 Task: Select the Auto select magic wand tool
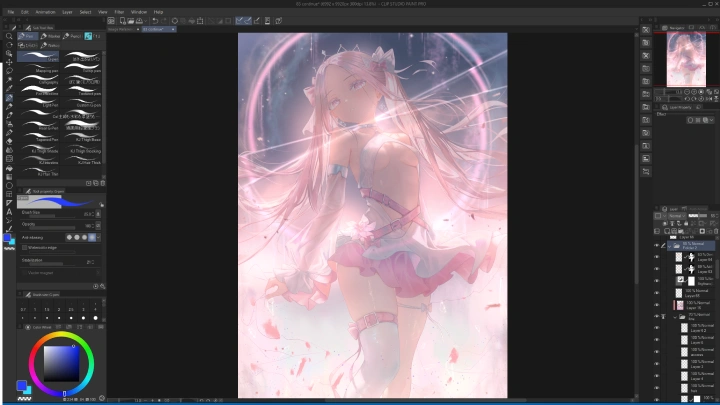tap(9, 80)
